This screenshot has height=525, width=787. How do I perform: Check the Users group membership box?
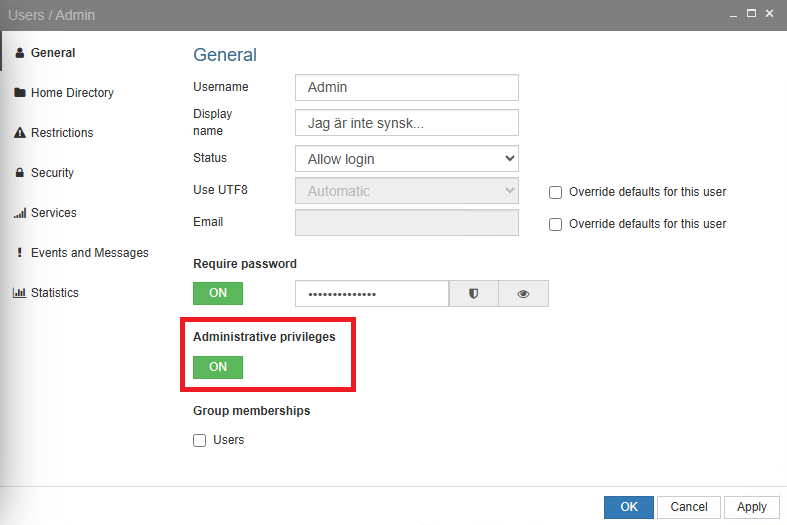pos(200,440)
